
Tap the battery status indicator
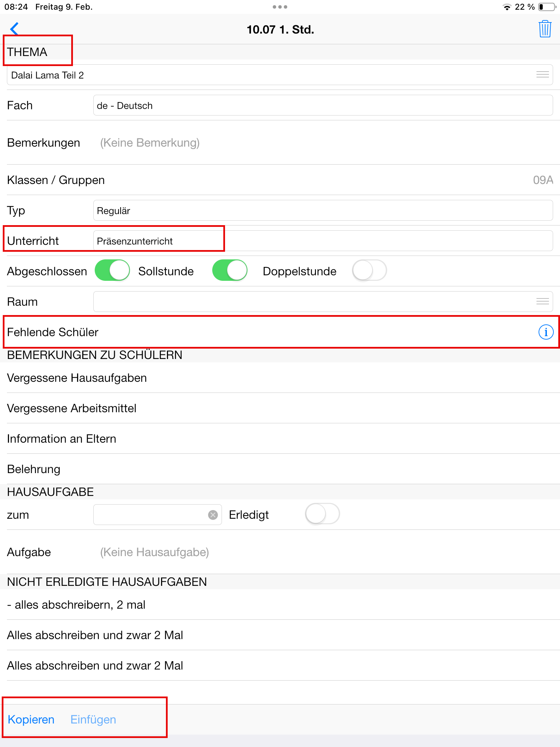[x=548, y=7]
